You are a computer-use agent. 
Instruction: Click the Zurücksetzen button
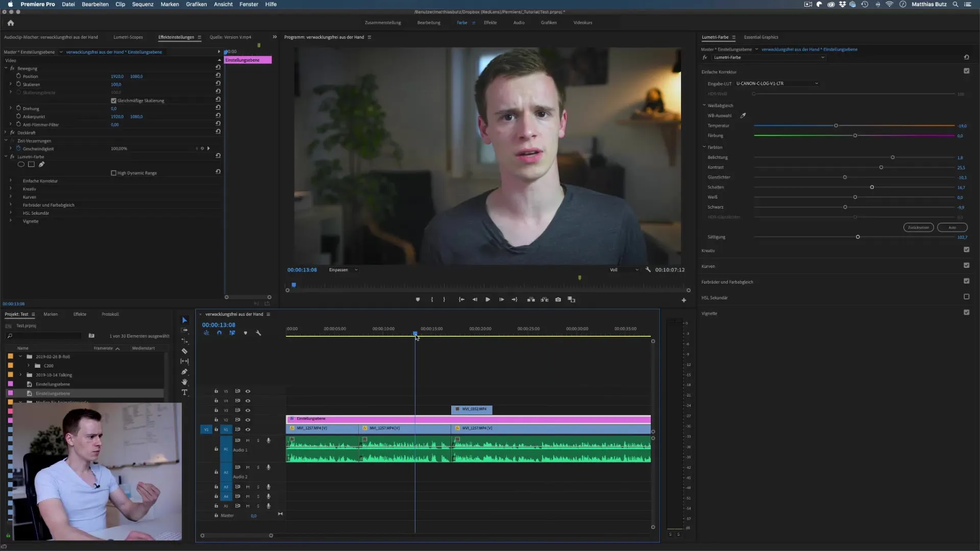coord(918,228)
